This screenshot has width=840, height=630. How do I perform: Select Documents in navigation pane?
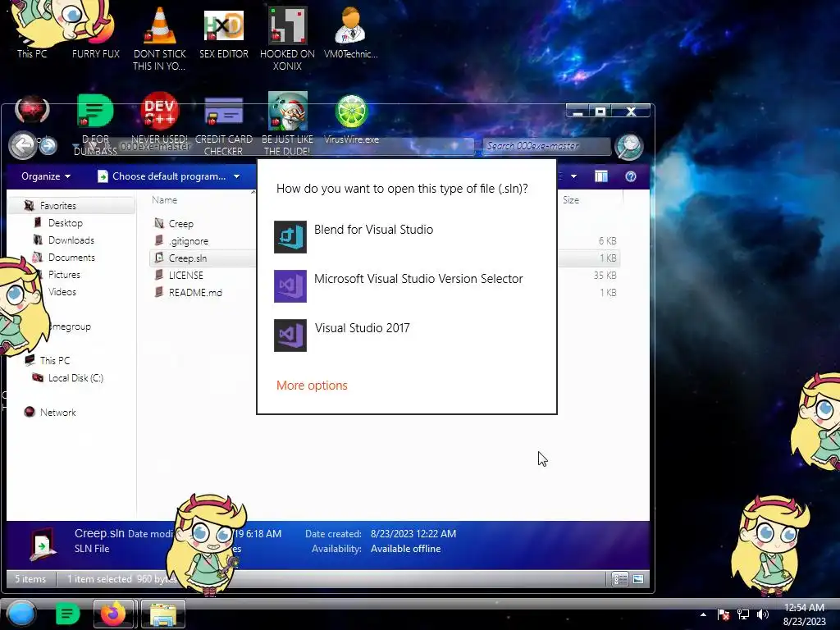(x=71, y=257)
